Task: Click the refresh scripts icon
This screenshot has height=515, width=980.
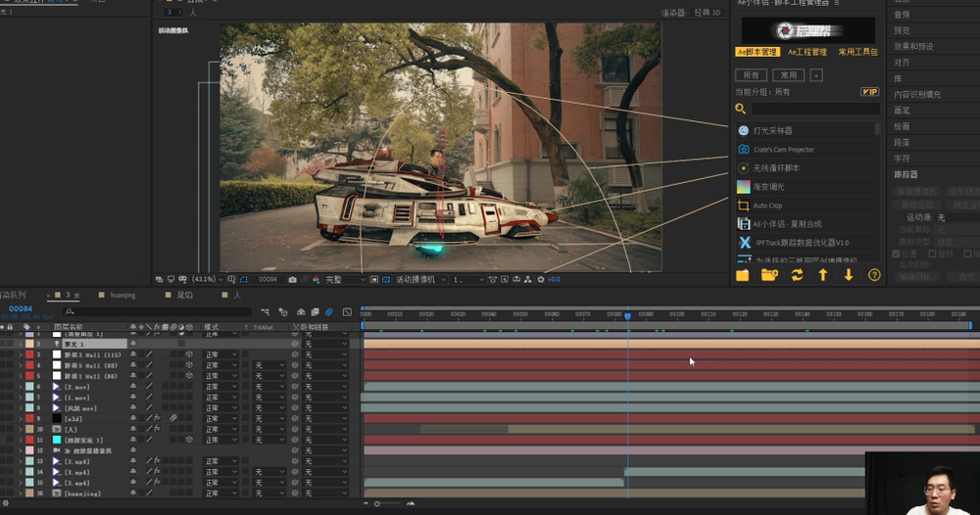Action: coord(797,275)
